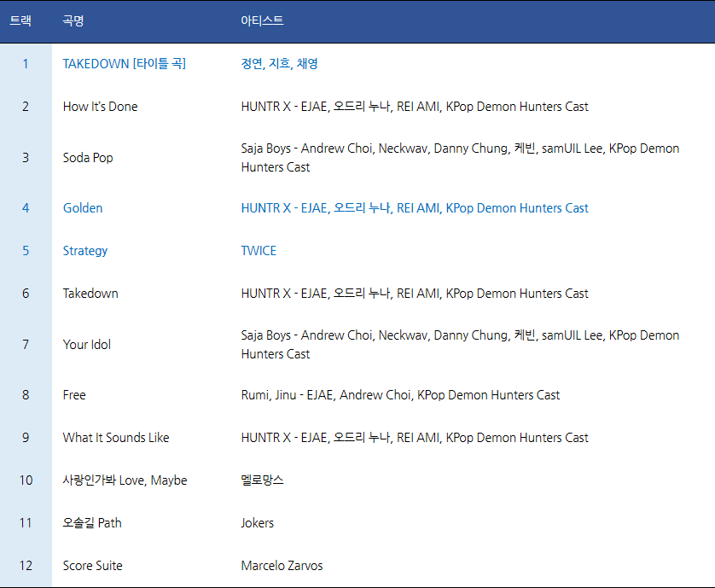Image resolution: width=715 pixels, height=588 pixels.
Task: Select the Soda Pop song title
Action: [x=88, y=158]
